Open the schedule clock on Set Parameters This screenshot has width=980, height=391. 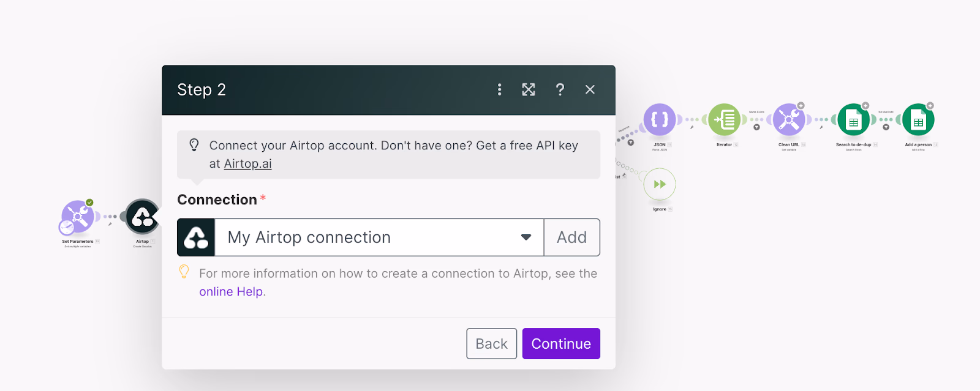pyautogui.click(x=66, y=228)
